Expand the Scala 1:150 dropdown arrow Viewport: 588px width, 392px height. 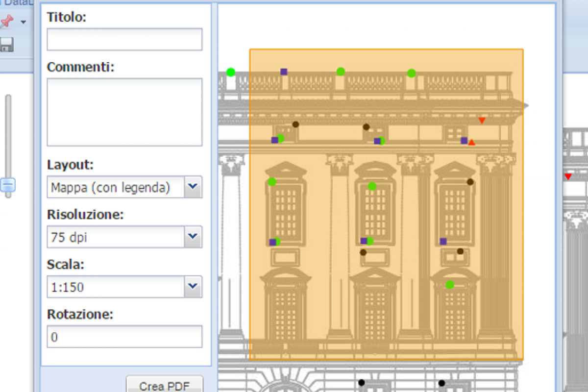[x=193, y=287]
